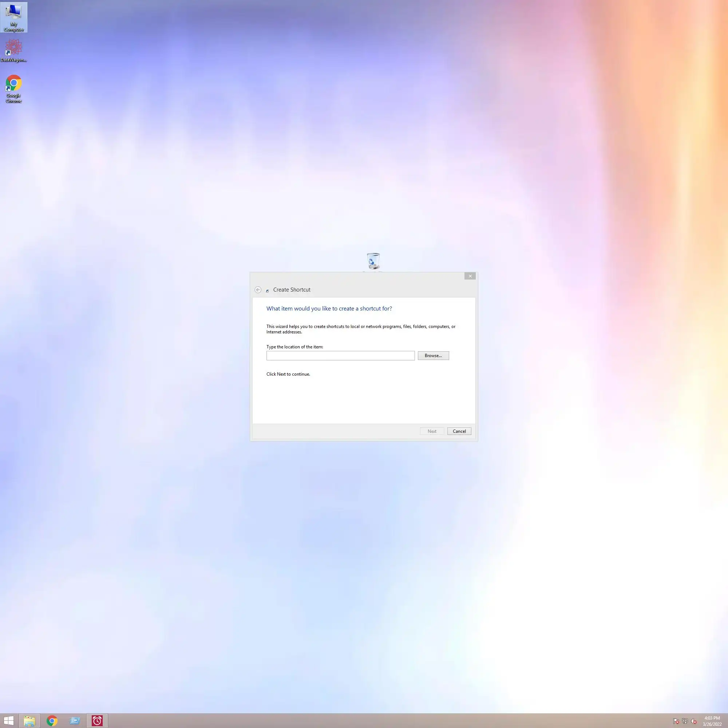Open the red alarm clock taskbar app
The height and width of the screenshot is (728, 728).
pyautogui.click(x=97, y=720)
